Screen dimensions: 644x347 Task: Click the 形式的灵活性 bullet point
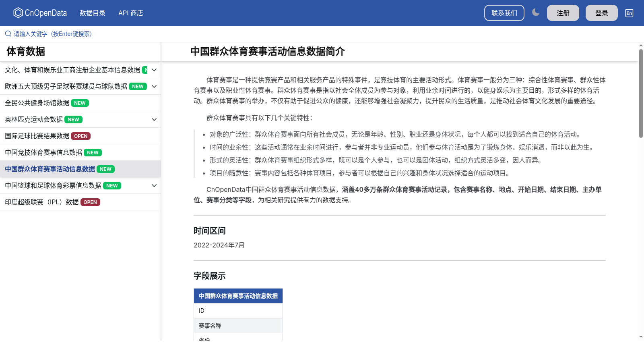coord(377,160)
